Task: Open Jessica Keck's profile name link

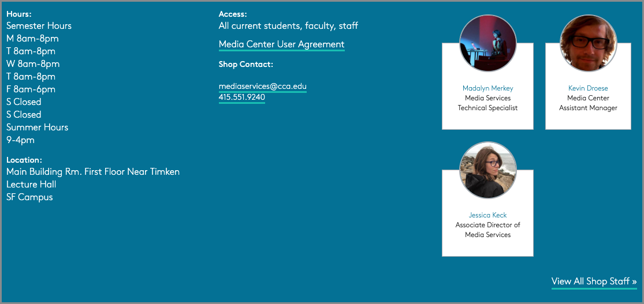Action: tap(487, 215)
